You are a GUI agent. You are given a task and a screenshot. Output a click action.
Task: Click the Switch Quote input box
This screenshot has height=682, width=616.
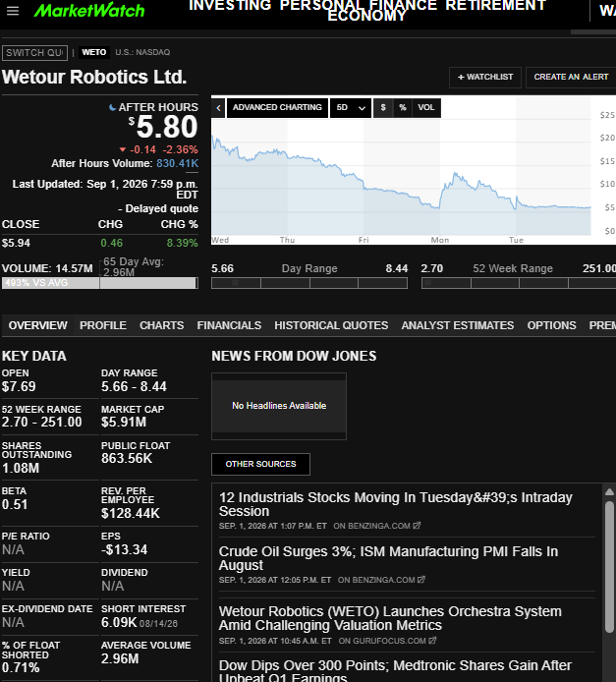[x=34, y=53]
